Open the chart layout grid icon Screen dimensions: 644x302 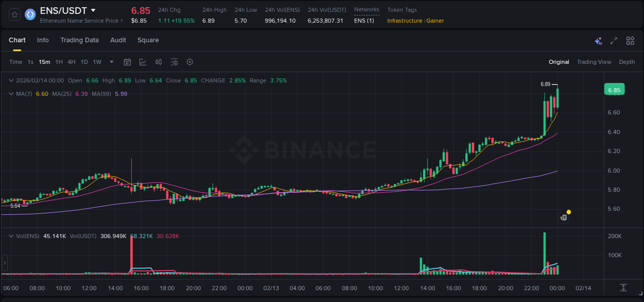click(630, 40)
